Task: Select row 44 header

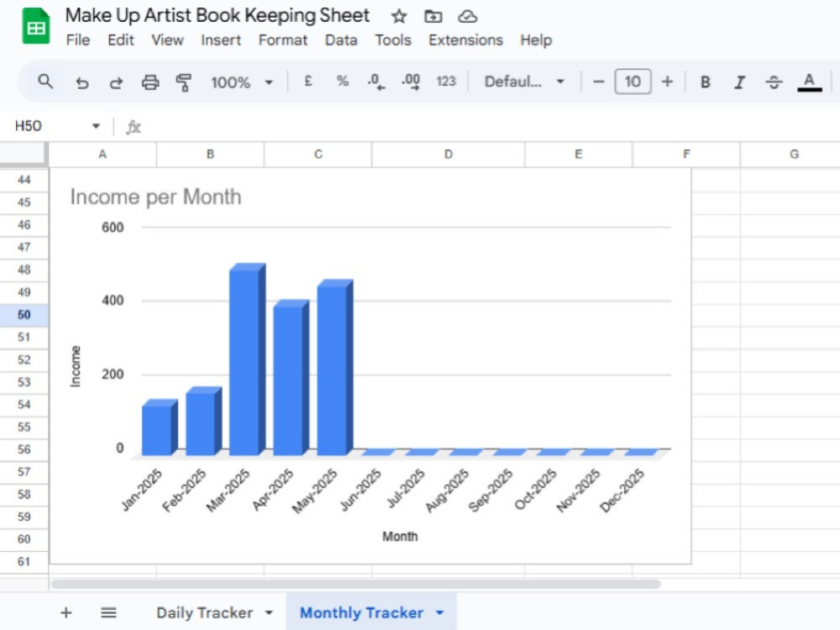Action: (x=24, y=180)
